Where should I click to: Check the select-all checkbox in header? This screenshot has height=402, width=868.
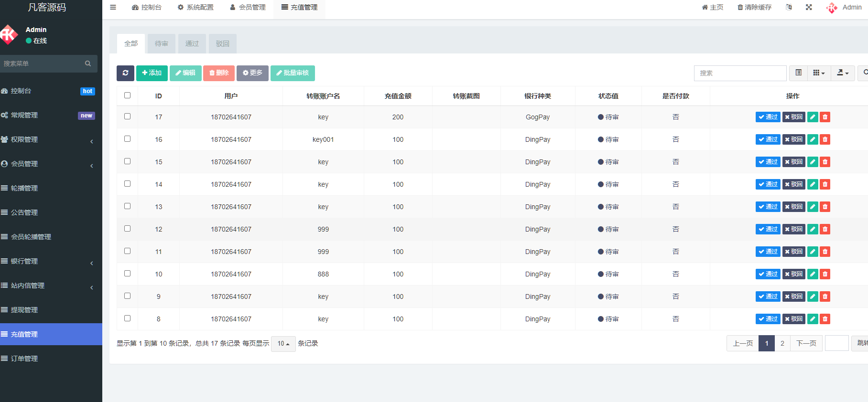click(127, 95)
